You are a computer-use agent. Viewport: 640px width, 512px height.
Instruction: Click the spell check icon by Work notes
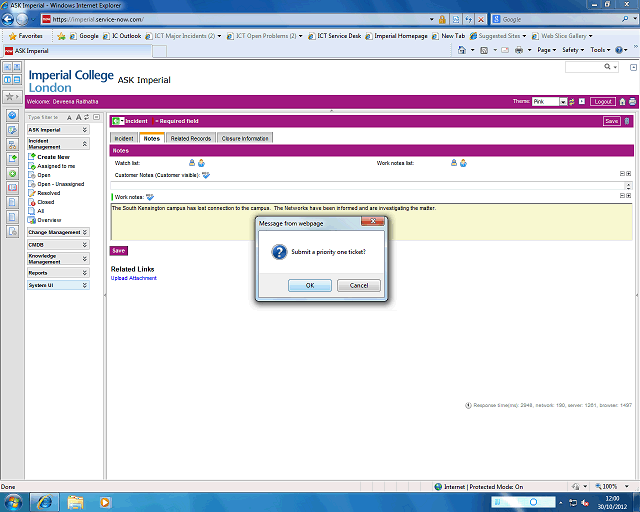pos(149,197)
